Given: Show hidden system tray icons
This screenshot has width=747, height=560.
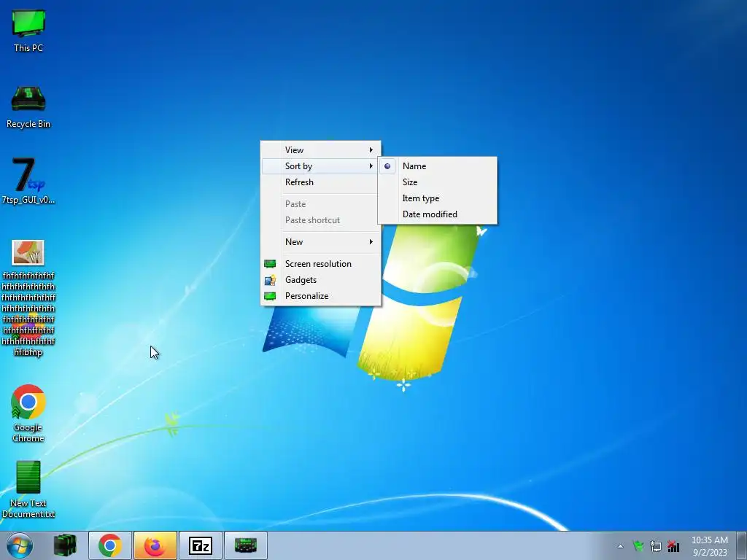Looking at the screenshot, I should coord(620,546).
